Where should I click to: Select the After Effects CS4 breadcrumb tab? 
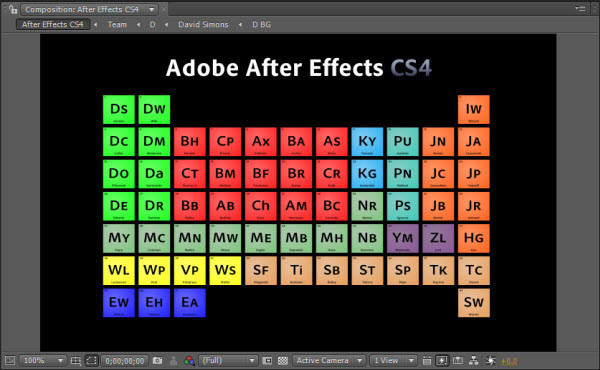pos(53,24)
